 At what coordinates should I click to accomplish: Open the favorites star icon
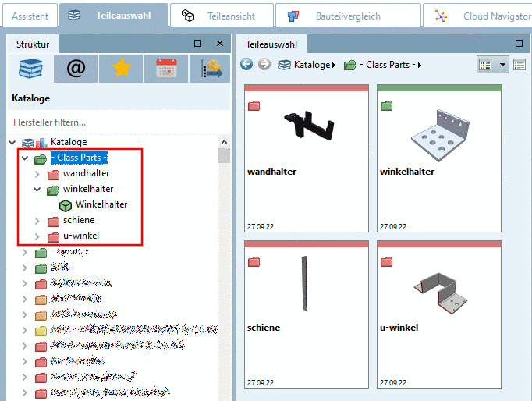point(122,68)
